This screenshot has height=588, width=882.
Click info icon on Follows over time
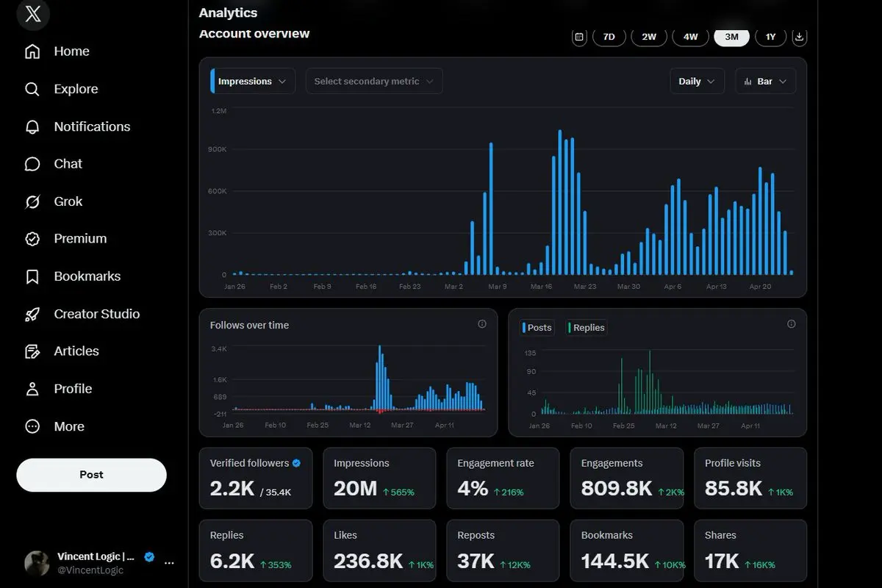click(482, 324)
